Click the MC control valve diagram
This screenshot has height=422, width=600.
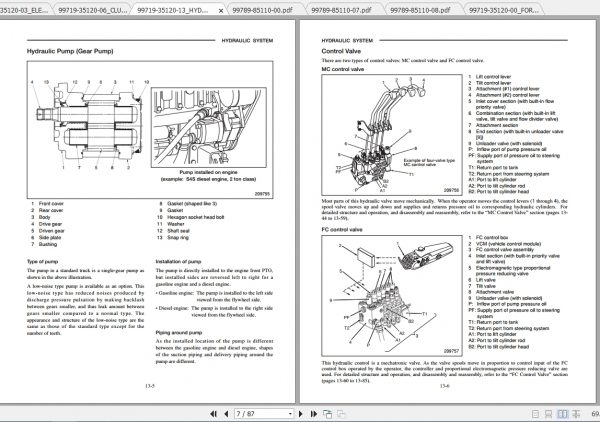pos(392,135)
